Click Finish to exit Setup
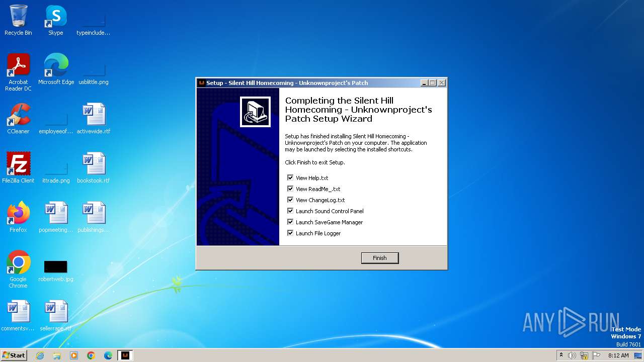 380,258
